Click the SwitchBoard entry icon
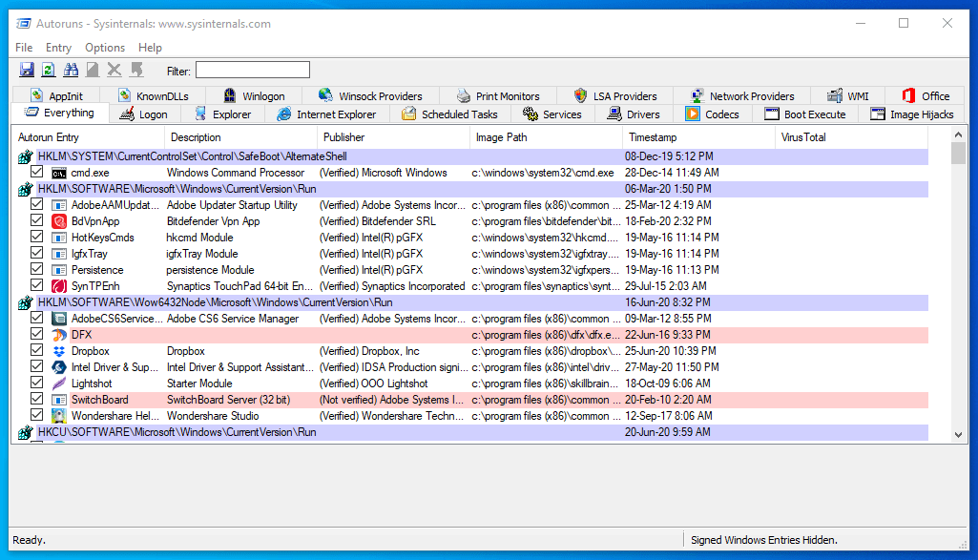Screen dimensions: 978x560 tap(58, 400)
